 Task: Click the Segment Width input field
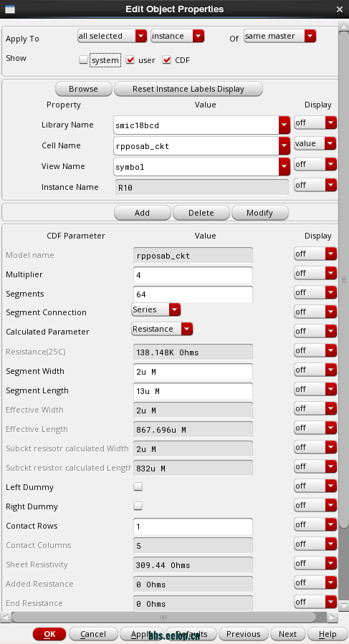point(193,372)
